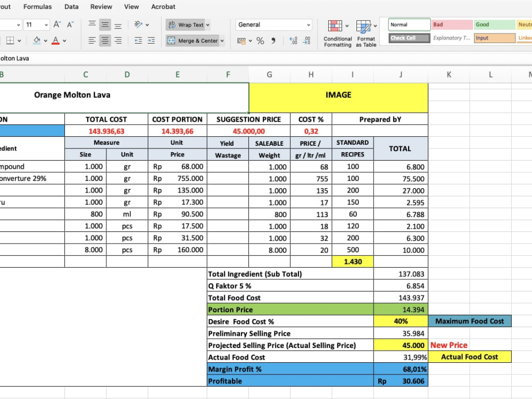532x399 pixels.
Task: Apply comma style format
Action: 273,41
